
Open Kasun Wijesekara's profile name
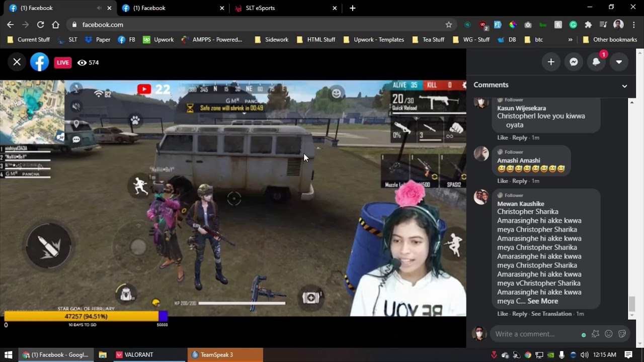pos(521,108)
